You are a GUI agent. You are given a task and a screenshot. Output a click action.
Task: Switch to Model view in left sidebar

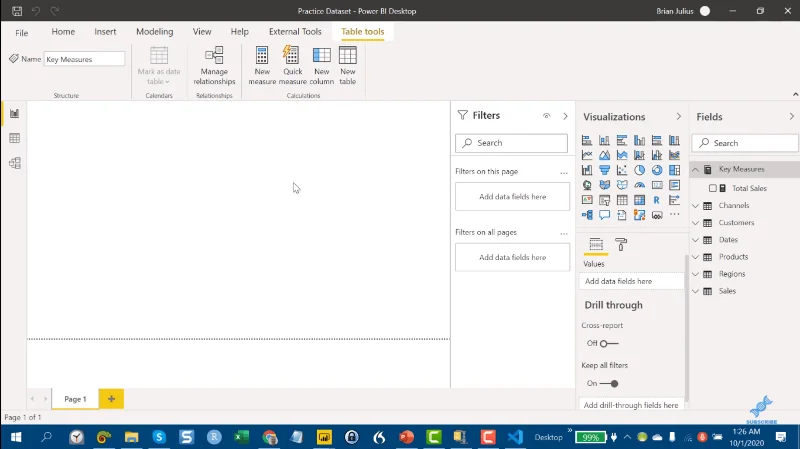(x=15, y=163)
